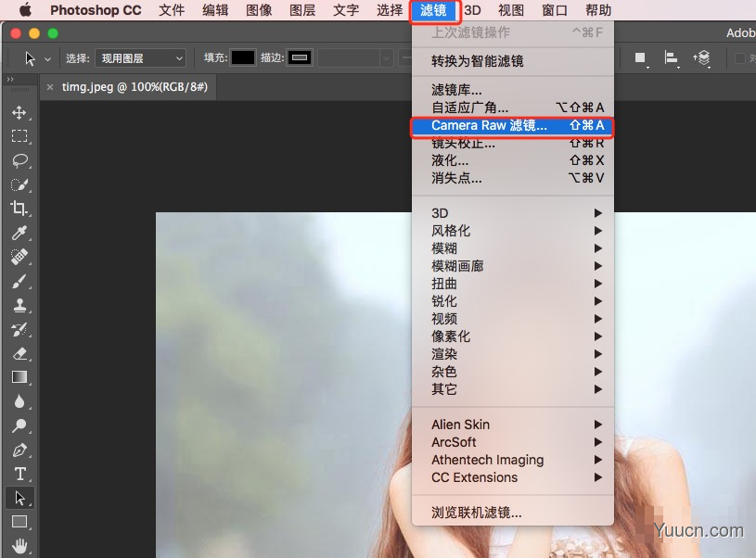This screenshot has width=756, height=558.
Task: Select the Dodge tool
Action: pyautogui.click(x=19, y=425)
